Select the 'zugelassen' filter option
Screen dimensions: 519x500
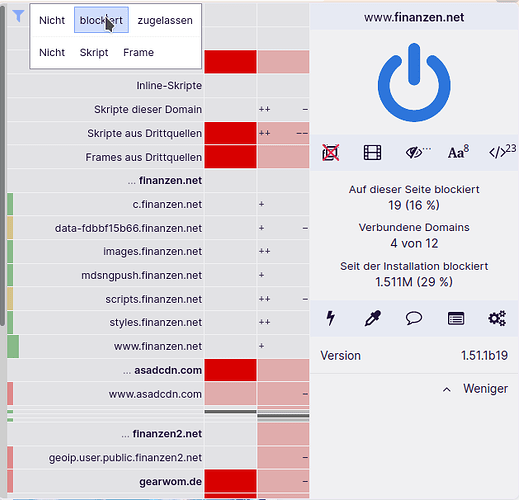165,20
